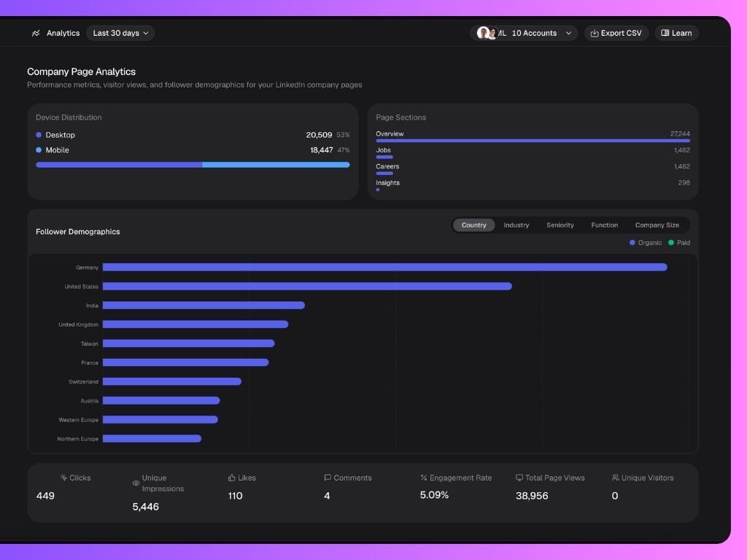Screen dimensions: 747x560
Task: Toggle the Paid legend series
Action: (679, 242)
